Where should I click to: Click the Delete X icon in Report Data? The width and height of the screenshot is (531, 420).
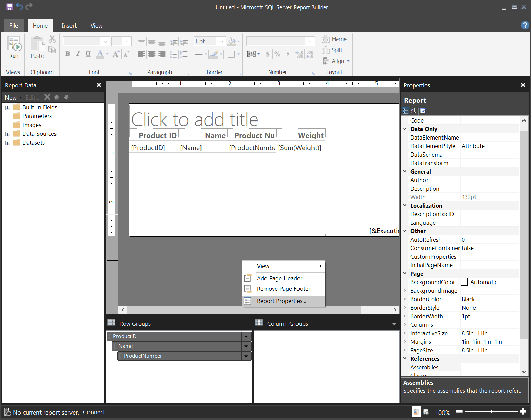tap(47, 97)
